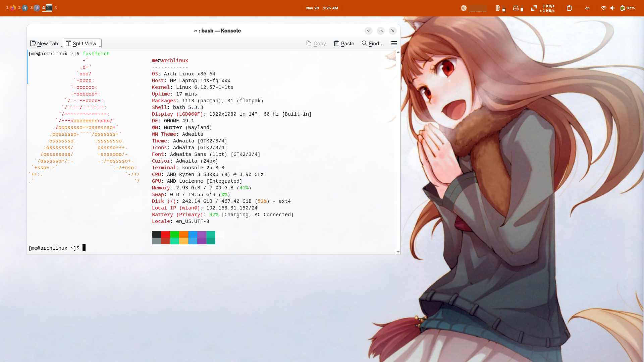Open the clipboard indicator in top bar
The image size is (644, 362).
coord(569,8)
